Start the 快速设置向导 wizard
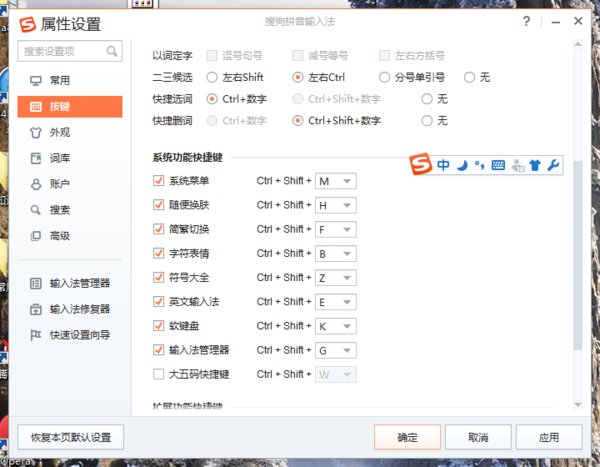 [70, 335]
